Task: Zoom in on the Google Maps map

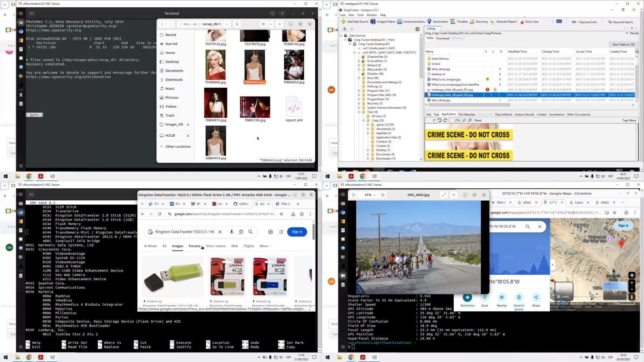Action: (632, 283)
